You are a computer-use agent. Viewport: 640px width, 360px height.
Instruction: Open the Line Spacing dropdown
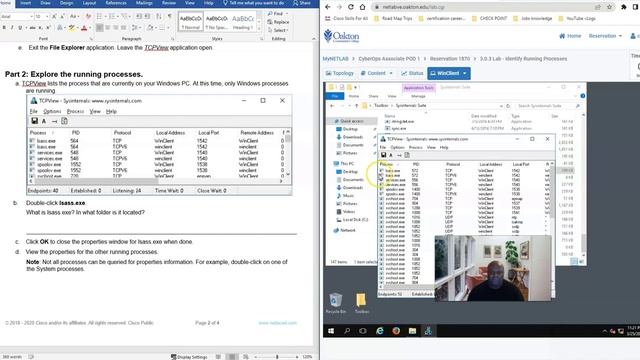(135, 28)
